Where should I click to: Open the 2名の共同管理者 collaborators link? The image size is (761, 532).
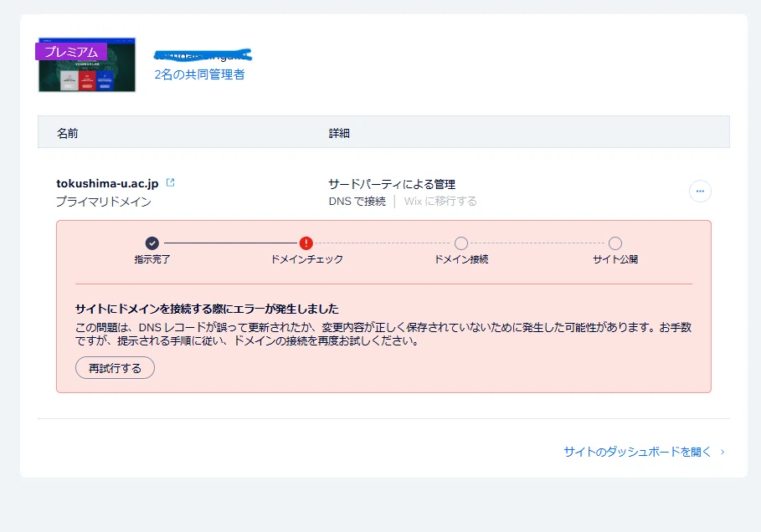pyautogui.click(x=199, y=74)
